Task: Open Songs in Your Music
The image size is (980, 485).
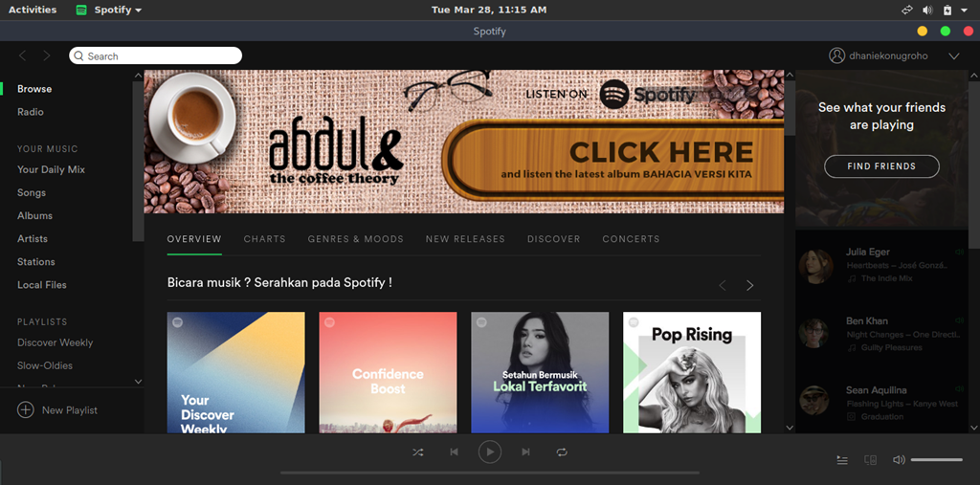Action: coord(32,192)
